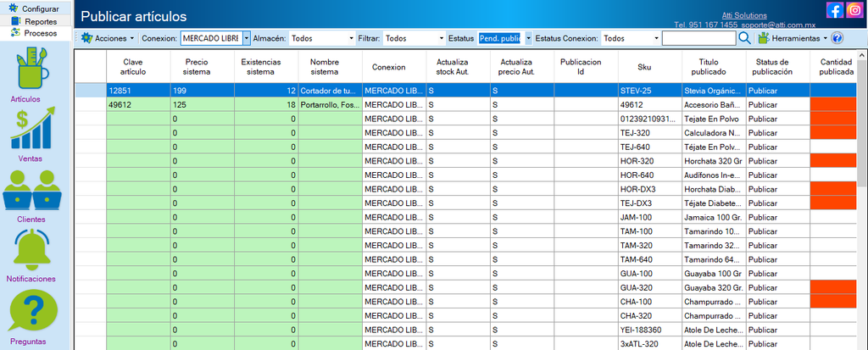Sort by Existencias sistema column header
Image resolution: width=868 pixels, height=350 pixels.
pyautogui.click(x=266, y=67)
